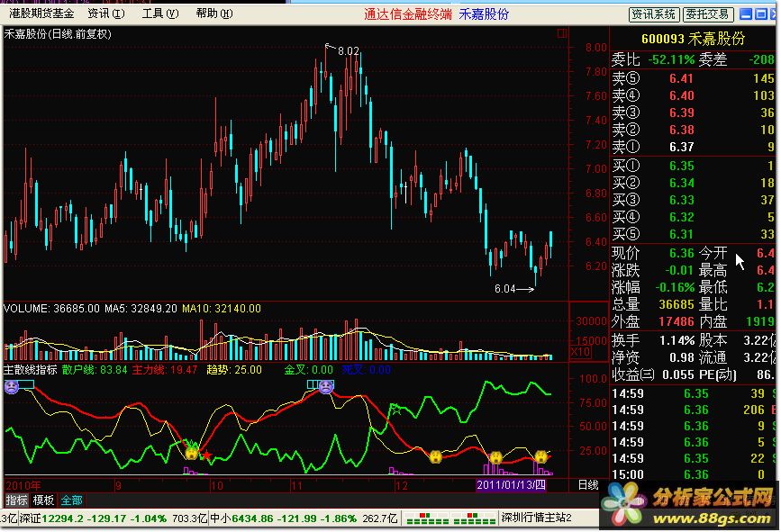Viewport: 781px width, 532px height.
Task: Click the 散户线: 83.84 label
Action: pyautogui.click(x=95, y=370)
